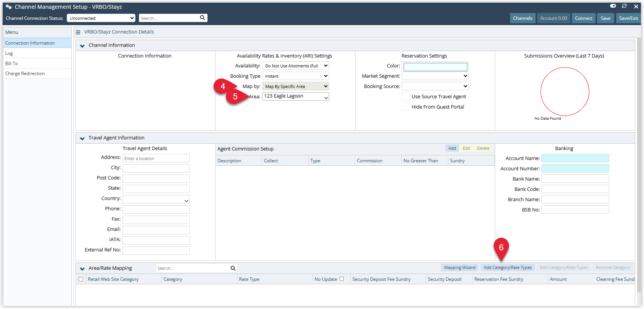The width and height of the screenshot is (644, 309).
Task: Click the External Ref No field
Action: [156, 251]
